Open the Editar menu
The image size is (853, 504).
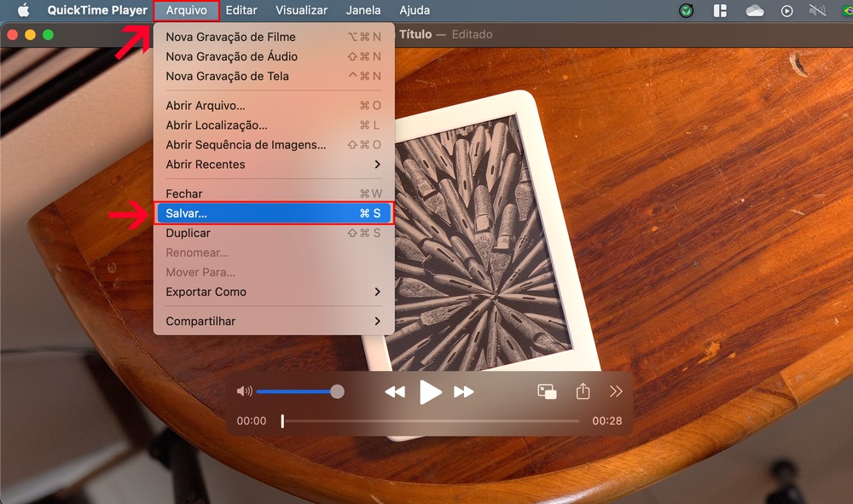(241, 10)
